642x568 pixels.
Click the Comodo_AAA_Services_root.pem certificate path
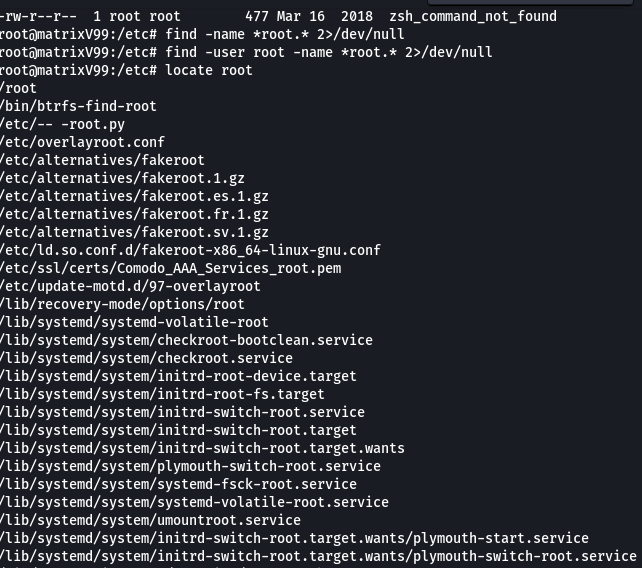[x=171, y=268]
